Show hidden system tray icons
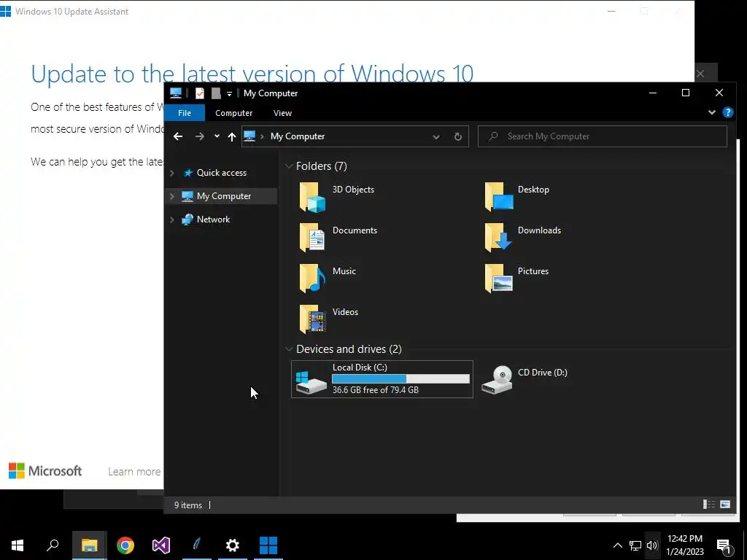Image resolution: width=747 pixels, height=560 pixels. point(617,545)
